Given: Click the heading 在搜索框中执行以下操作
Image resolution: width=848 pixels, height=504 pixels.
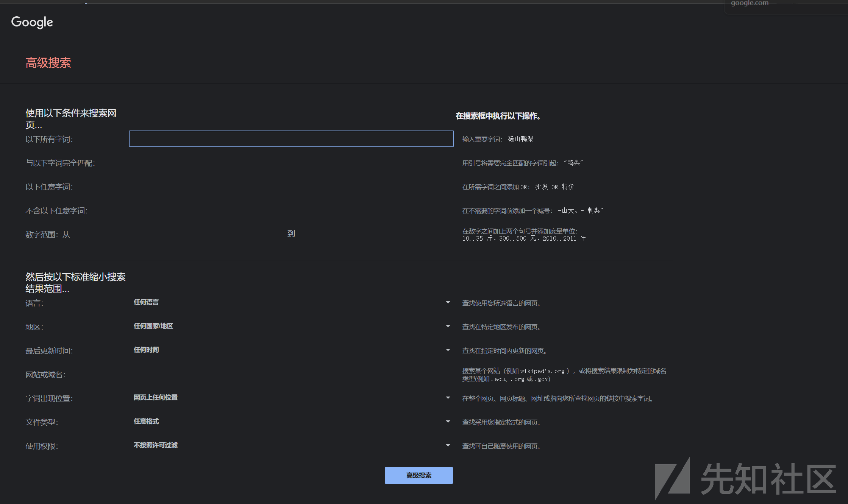Looking at the screenshot, I should (x=498, y=116).
